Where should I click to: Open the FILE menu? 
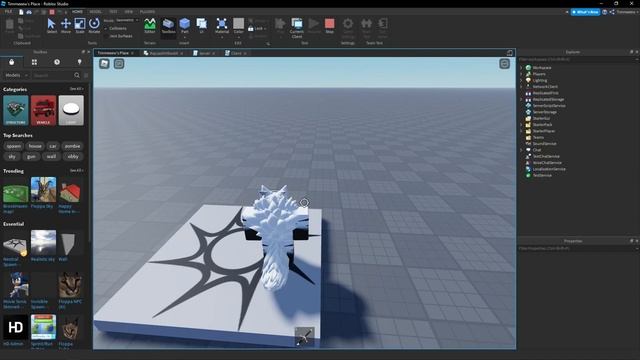(8, 12)
